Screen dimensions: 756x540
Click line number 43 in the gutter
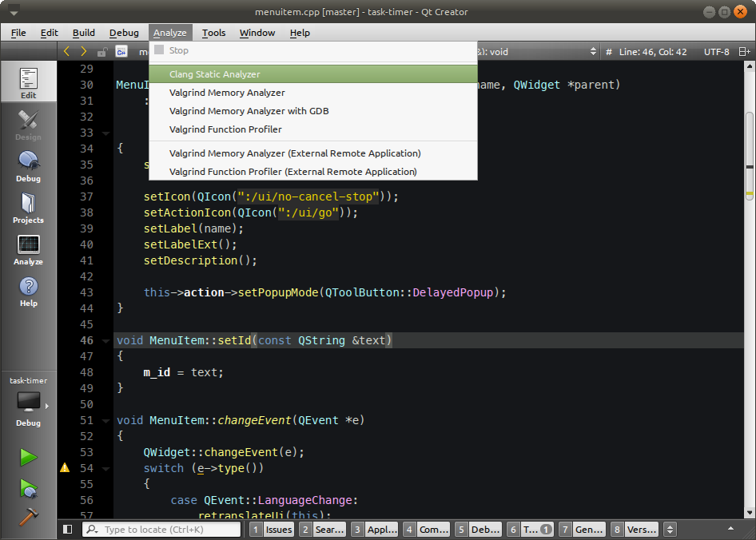click(87, 292)
